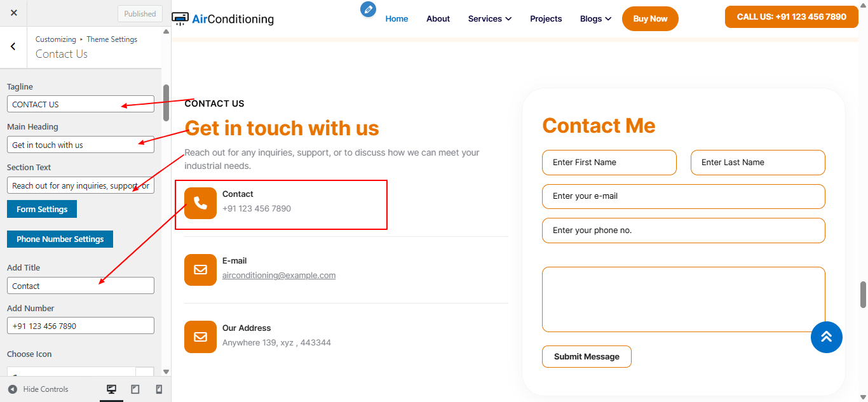Switch to desktop preview device icon

coord(111,389)
